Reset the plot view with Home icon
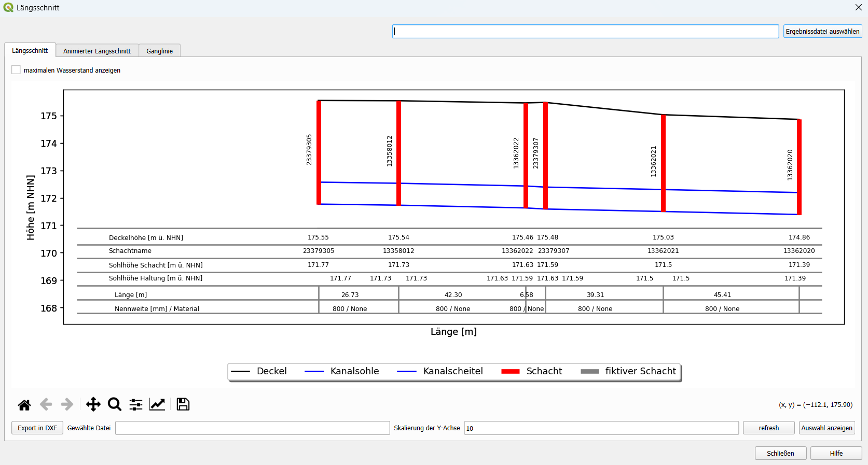This screenshot has width=868, height=465. [24, 404]
